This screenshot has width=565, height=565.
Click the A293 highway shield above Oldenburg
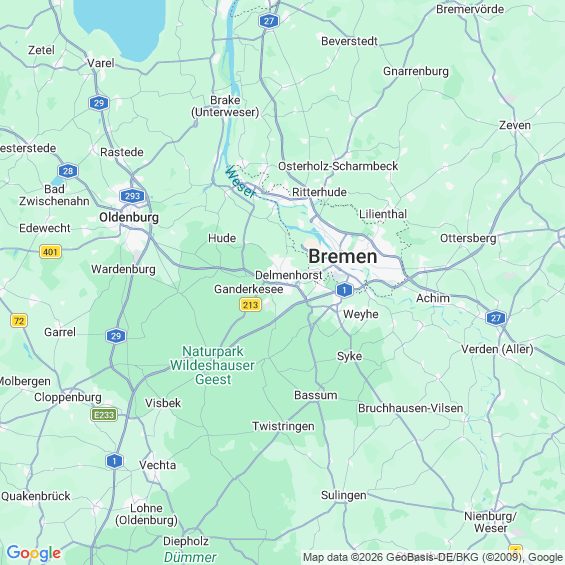point(132,196)
